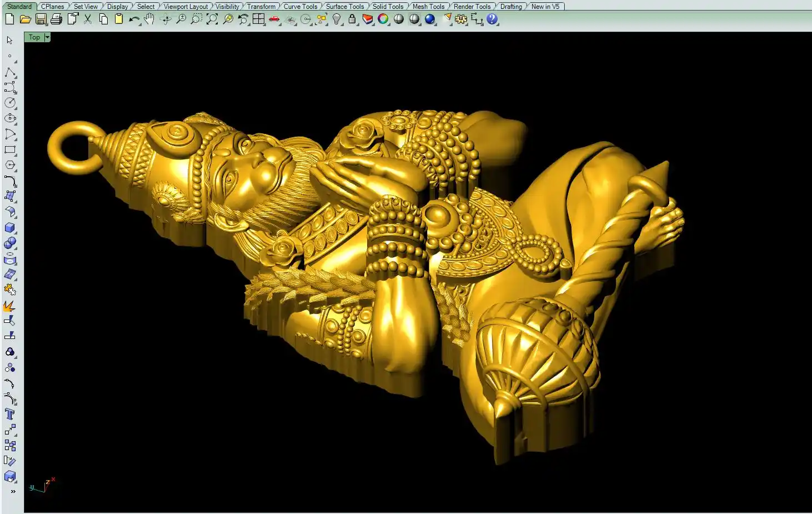This screenshot has height=514, width=812.
Task: Expand more tools with double chevron
Action: click(13, 491)
